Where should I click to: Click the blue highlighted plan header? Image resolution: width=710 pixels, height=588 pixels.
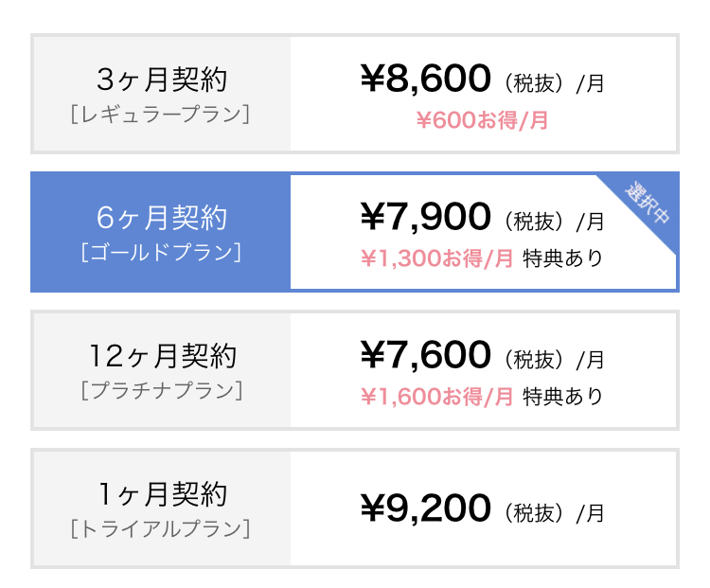161,233
